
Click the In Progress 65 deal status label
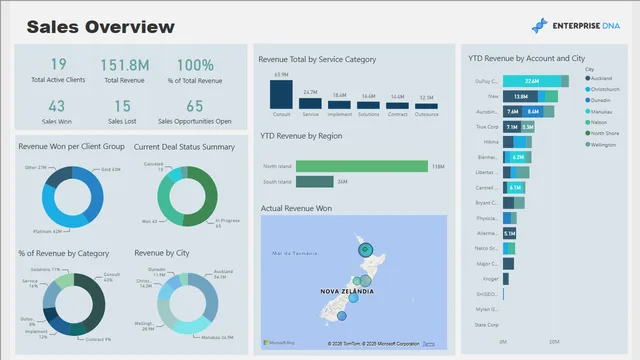(x=228, y=223)
